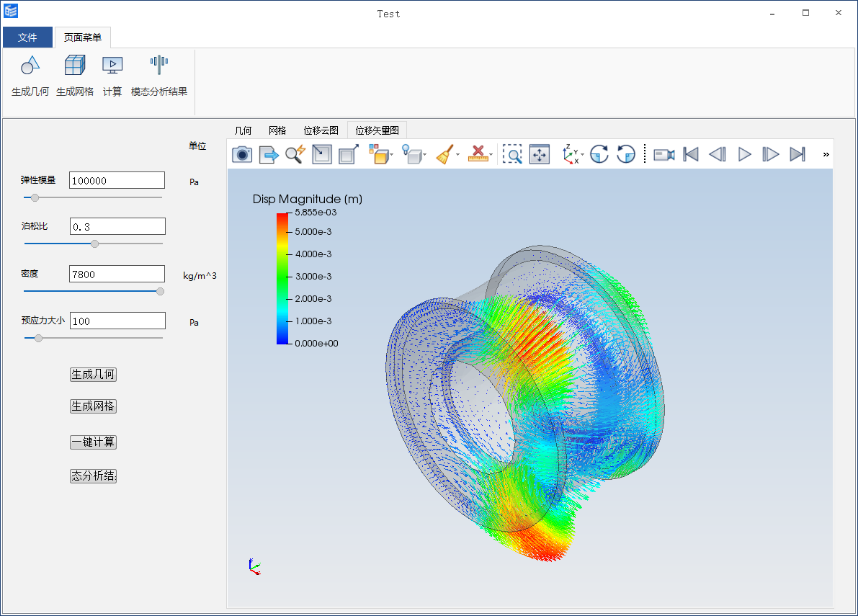
Task: Click the export arrow icon in viewer toolbar
Action: [x=269, y=154]
